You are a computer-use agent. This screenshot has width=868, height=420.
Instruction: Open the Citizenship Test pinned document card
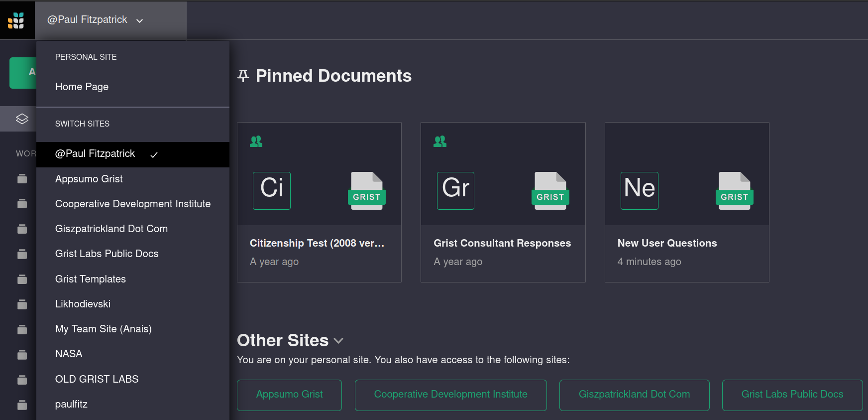(319, 202)
